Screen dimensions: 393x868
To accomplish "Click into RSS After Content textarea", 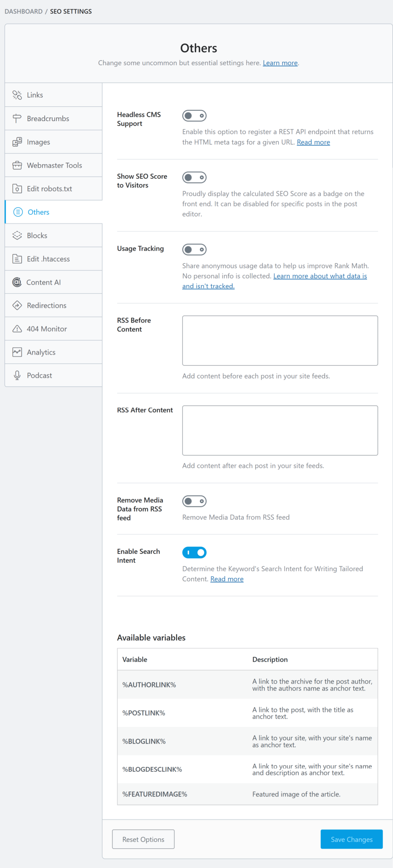I will tap(280, 430).
